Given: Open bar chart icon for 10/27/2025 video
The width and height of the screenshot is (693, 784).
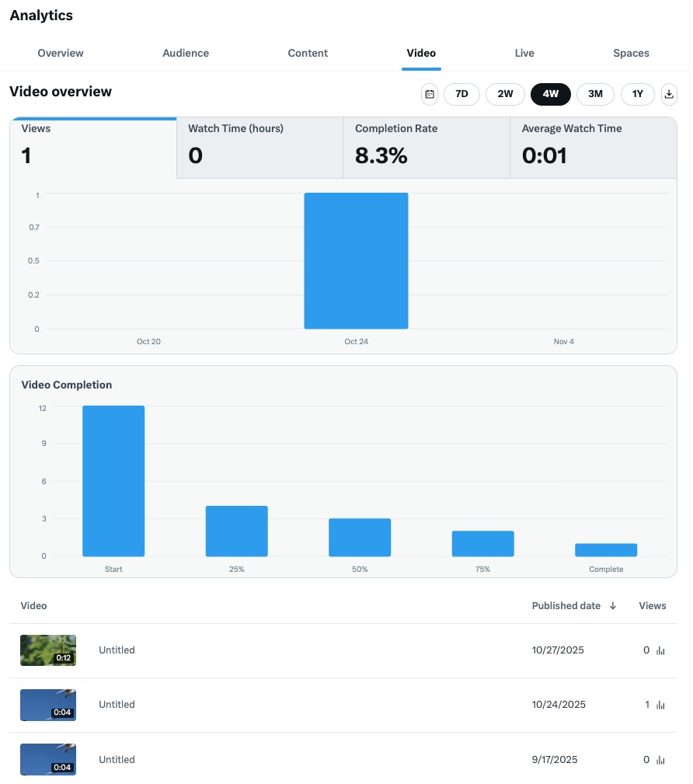Looking at the screenshot, I should (661, 650).
